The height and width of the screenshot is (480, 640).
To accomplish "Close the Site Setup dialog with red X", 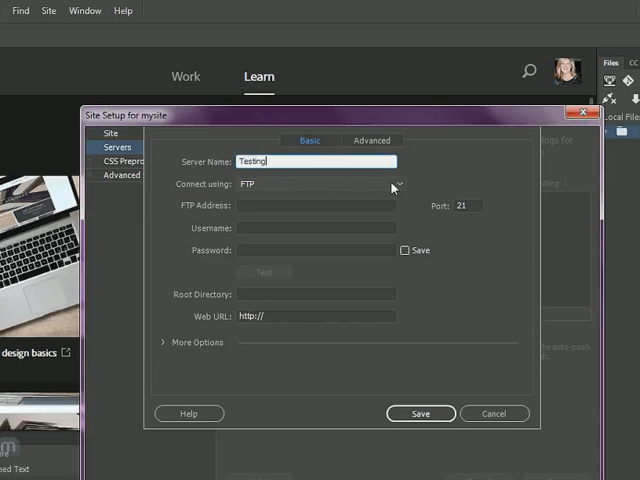I will [x=582, y=114].
